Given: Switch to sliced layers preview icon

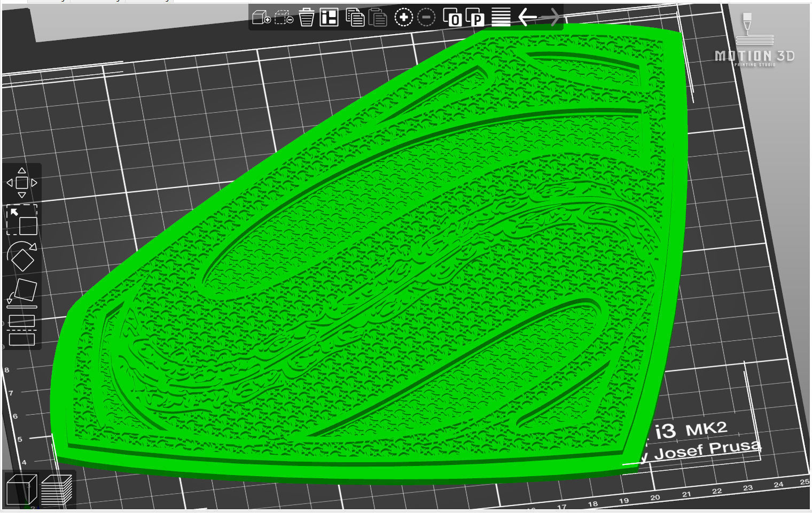Looking at the screenshot, I should (57, 490).
